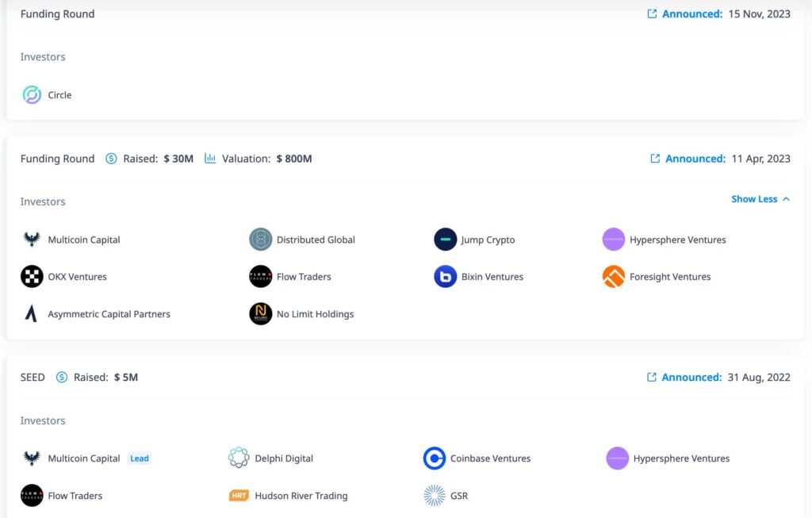812x518 pixels.
Task: Click the "$ 5M" raised amount
Action: (x=126, y=377)
